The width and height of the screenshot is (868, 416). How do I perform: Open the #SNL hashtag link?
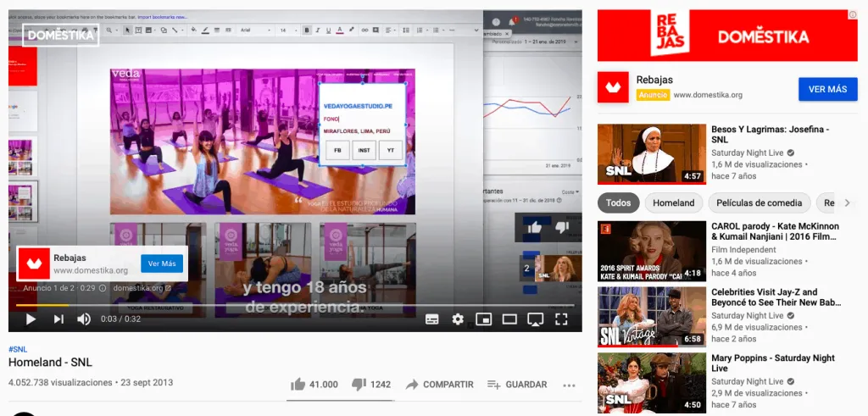click(x=18, y=349)
